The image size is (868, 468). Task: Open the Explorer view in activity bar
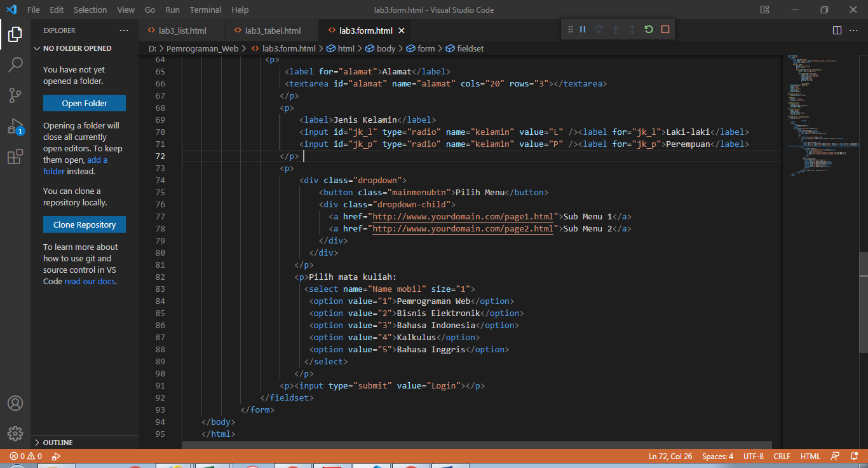coord(15,34)
